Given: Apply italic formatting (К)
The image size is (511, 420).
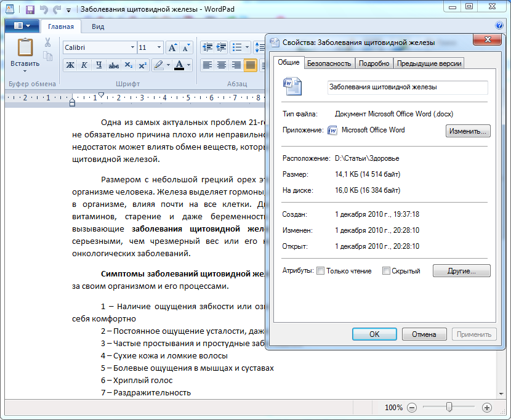Looking at the screenshot, I should click(84, 65).
